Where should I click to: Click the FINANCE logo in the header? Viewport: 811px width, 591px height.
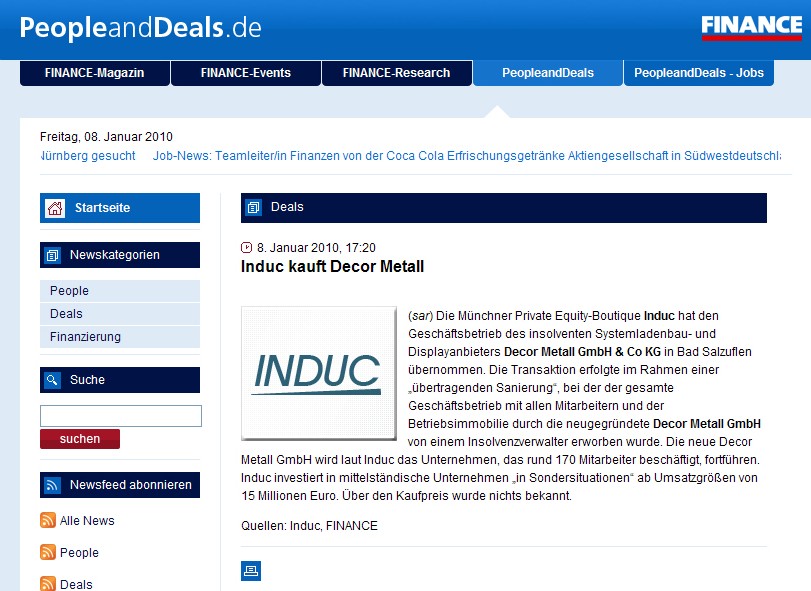point(751,27)
